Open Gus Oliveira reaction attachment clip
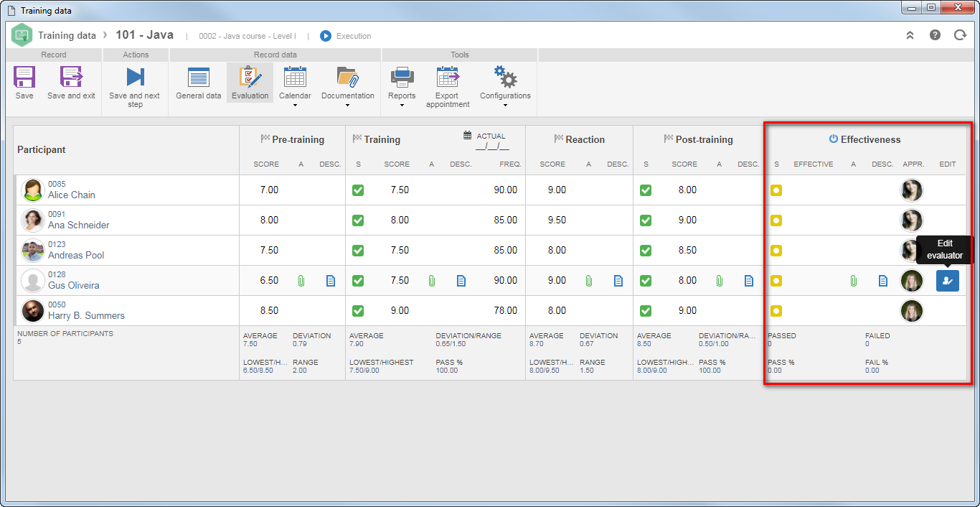Screen dimensions: 980x507 589,281
